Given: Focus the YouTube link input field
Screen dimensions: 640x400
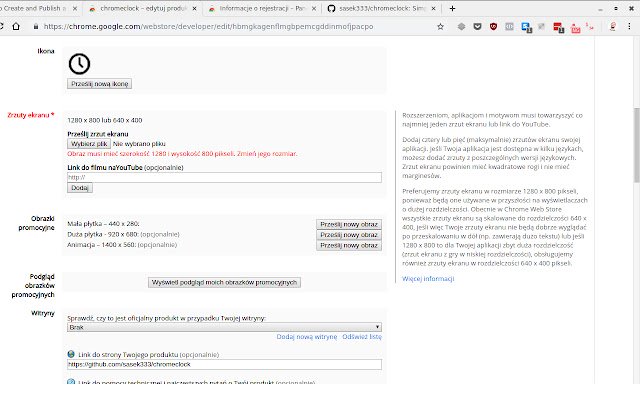Looking at the screenshot, I should click(224, 178).
